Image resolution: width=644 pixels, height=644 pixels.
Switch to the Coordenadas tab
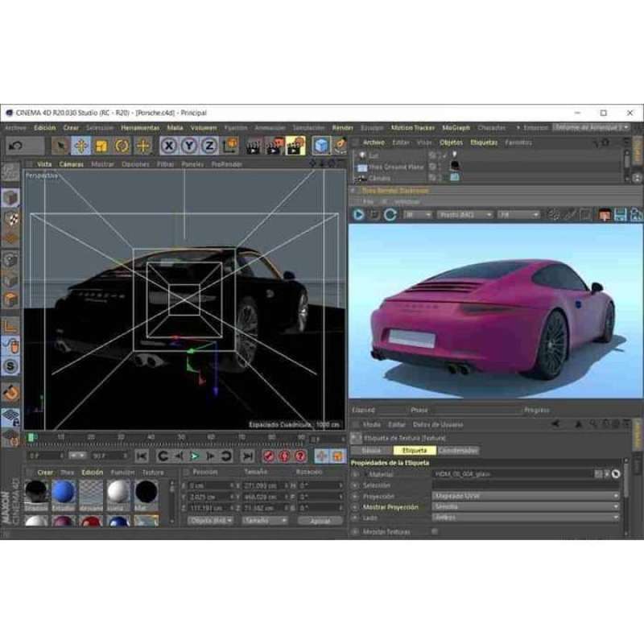pos(462,451)
